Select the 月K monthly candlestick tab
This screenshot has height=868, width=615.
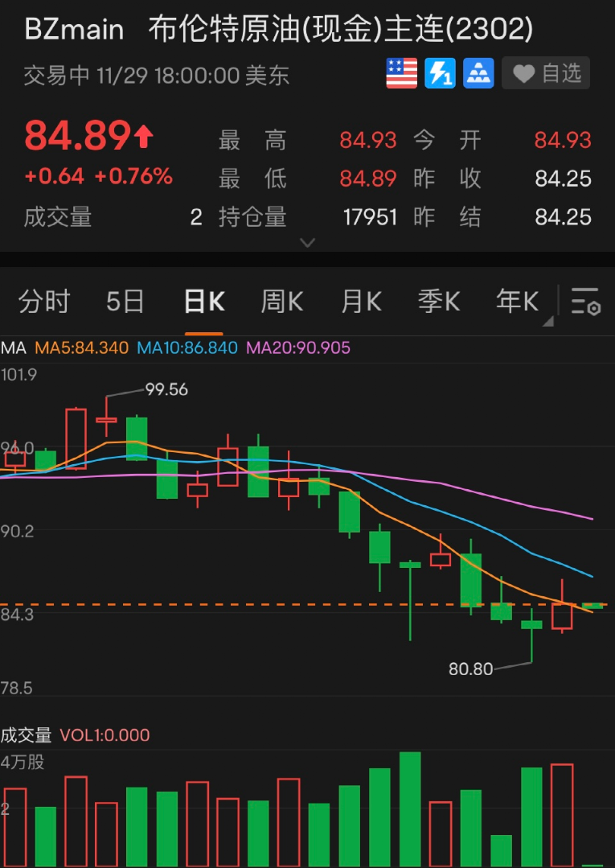pos(361,302)
